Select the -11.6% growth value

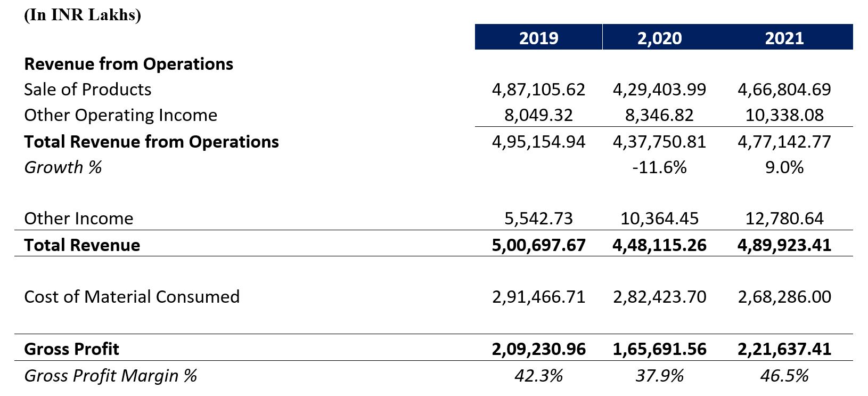(x=659, y=167)
